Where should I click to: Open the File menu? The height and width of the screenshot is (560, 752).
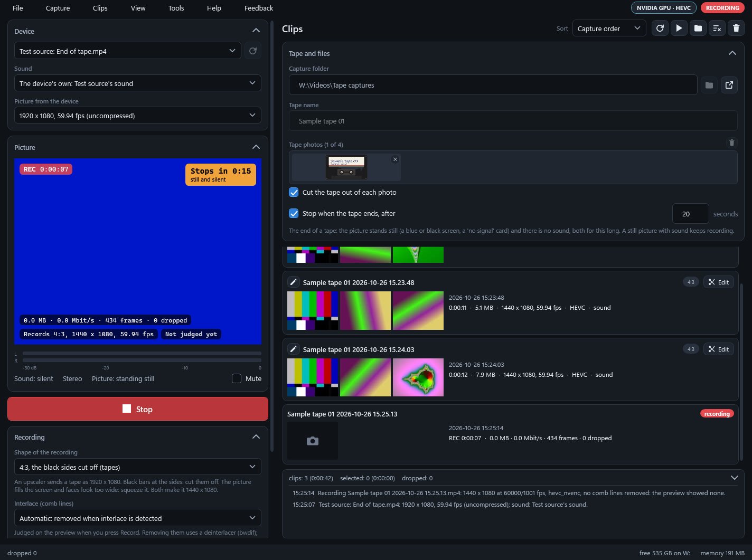click(x=18, y=8)
